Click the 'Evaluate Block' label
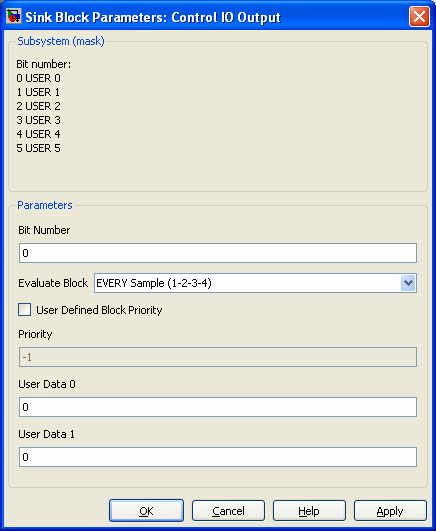Screen dimensions: 436x531 pyautogui.click(x=53, y=283)
